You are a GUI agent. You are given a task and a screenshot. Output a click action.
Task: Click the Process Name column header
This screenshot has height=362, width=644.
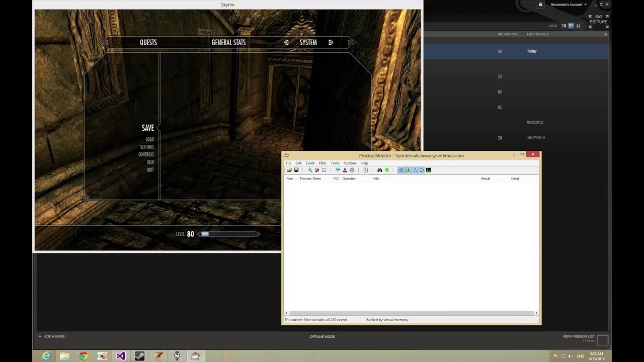(310, 178)
